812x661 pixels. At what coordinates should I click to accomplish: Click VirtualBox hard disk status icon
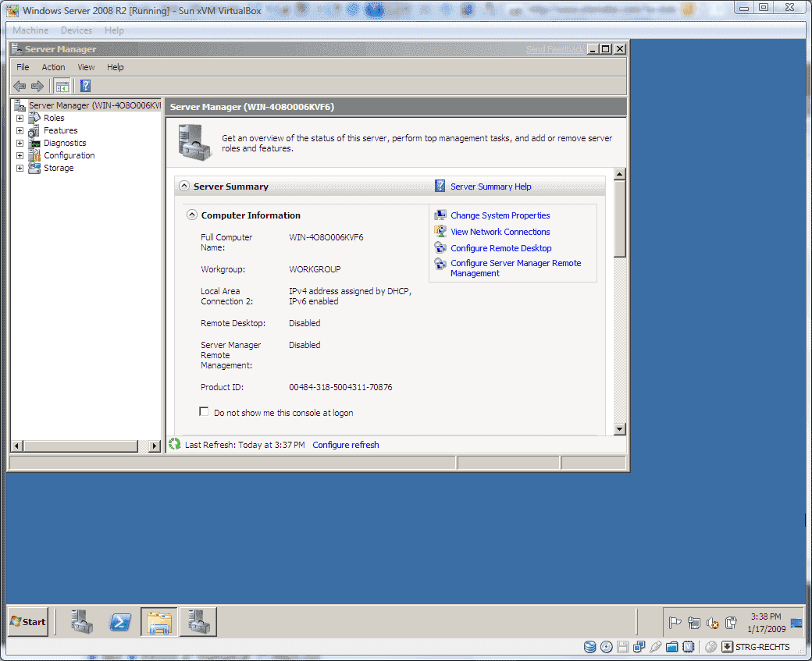589,646
